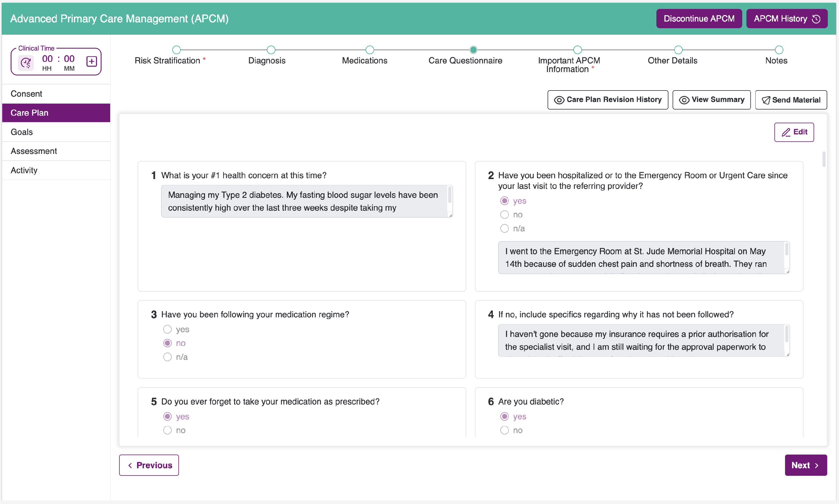
Task: Click the paper plane Send Material icon
Action: pos(766,100)
